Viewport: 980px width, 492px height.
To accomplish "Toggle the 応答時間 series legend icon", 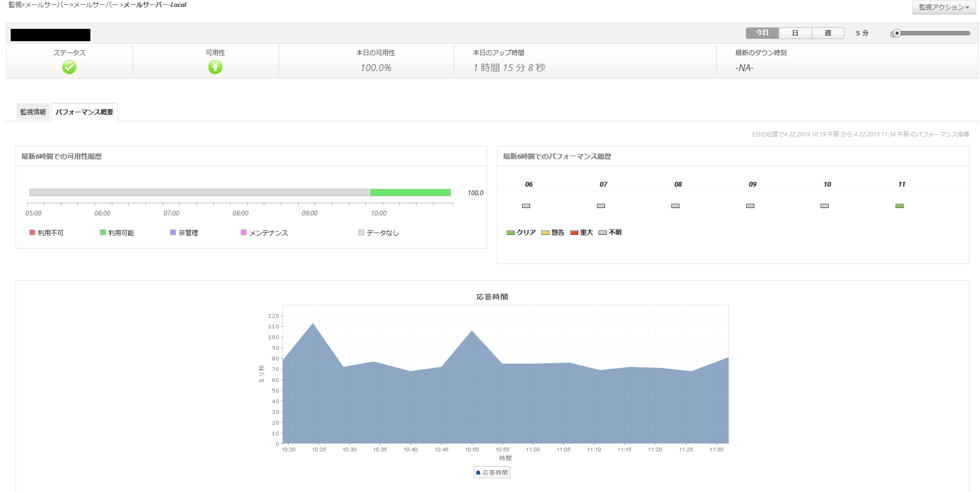I will tap(478, 473).
